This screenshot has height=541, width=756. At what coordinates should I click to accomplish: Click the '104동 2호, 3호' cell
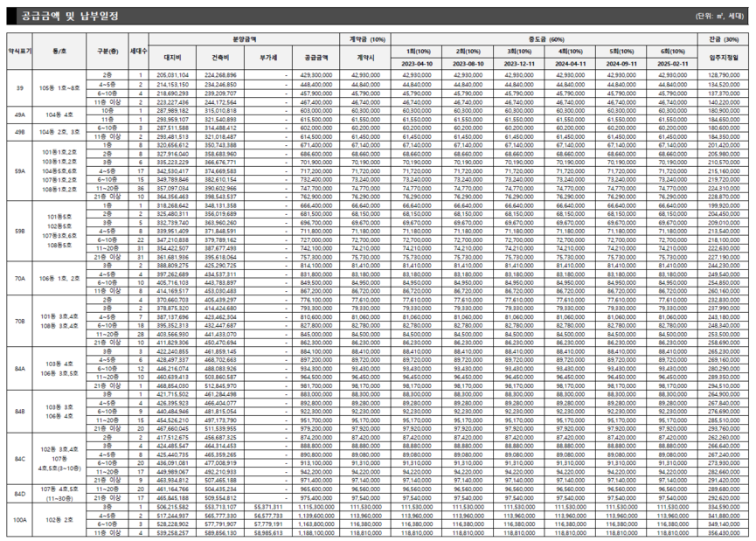[x=59, y=132]
